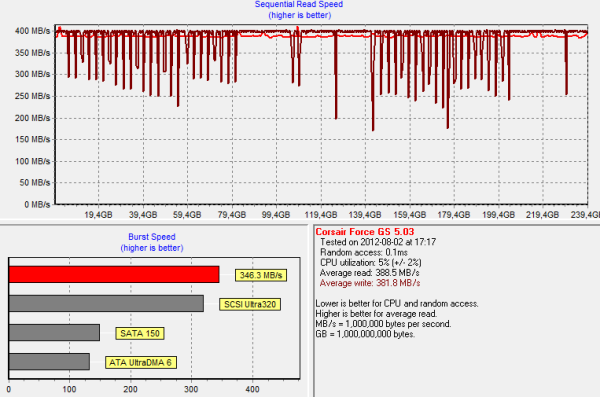Image resolution: width=600 pixels, height=397 pixels.
Task: Click the gray SATA 150 bar
Action: (54, 332)
